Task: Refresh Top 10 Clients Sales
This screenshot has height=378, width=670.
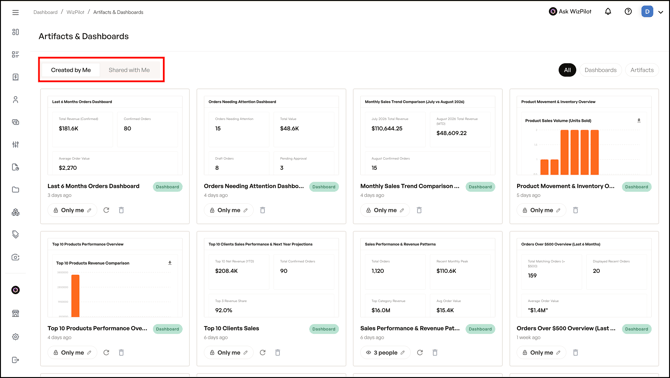Action: point(262,353)
